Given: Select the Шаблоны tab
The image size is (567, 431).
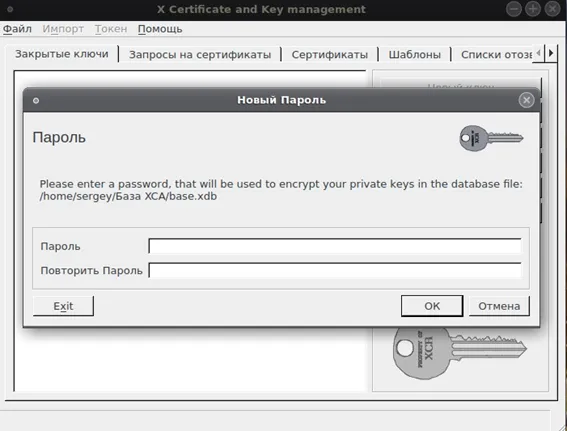Looking at the screenshot, I should (x=414, y=55).
